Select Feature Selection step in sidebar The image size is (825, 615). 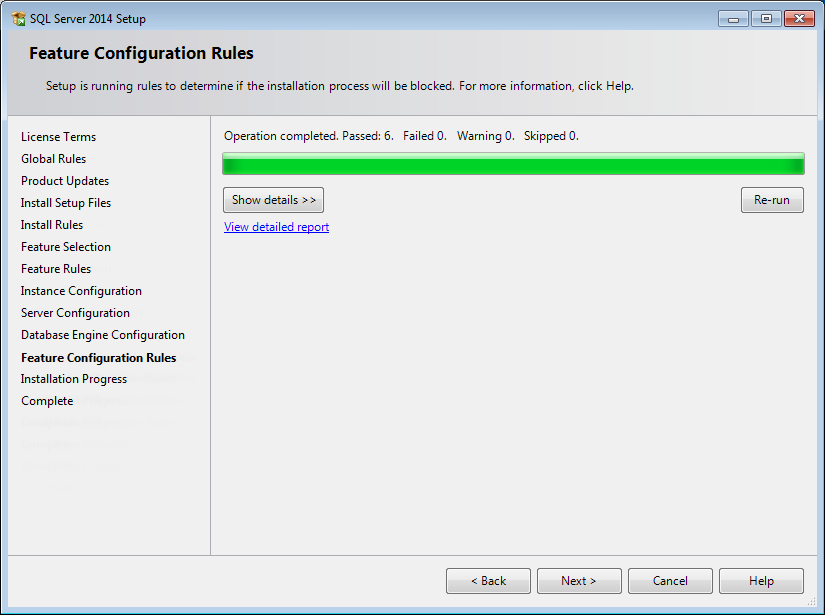66,247
